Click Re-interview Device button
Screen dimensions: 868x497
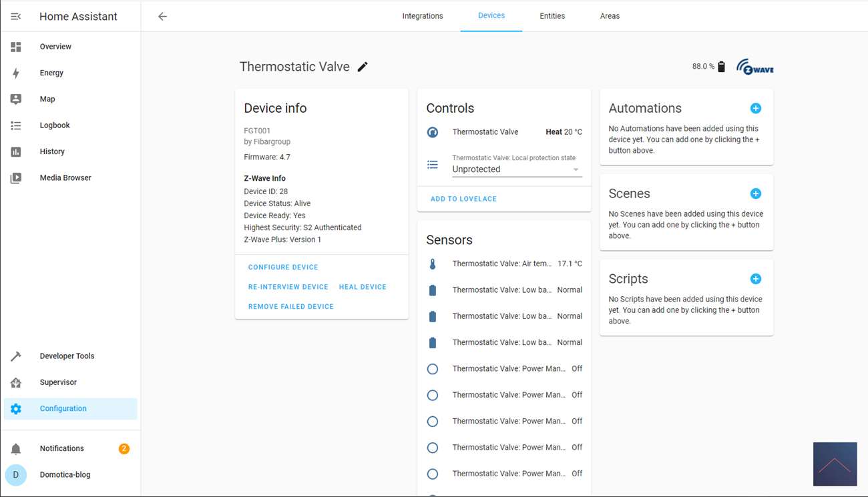[288, 287]
